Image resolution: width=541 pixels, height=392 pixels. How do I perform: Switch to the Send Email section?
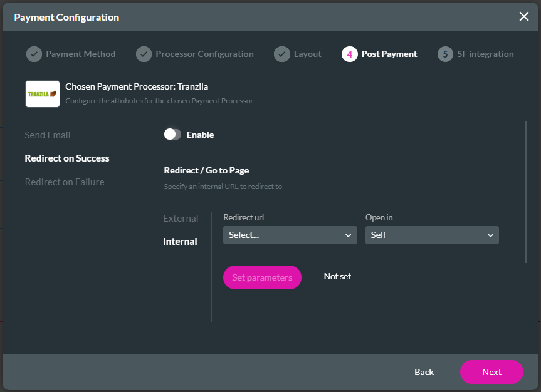(48, 135)
